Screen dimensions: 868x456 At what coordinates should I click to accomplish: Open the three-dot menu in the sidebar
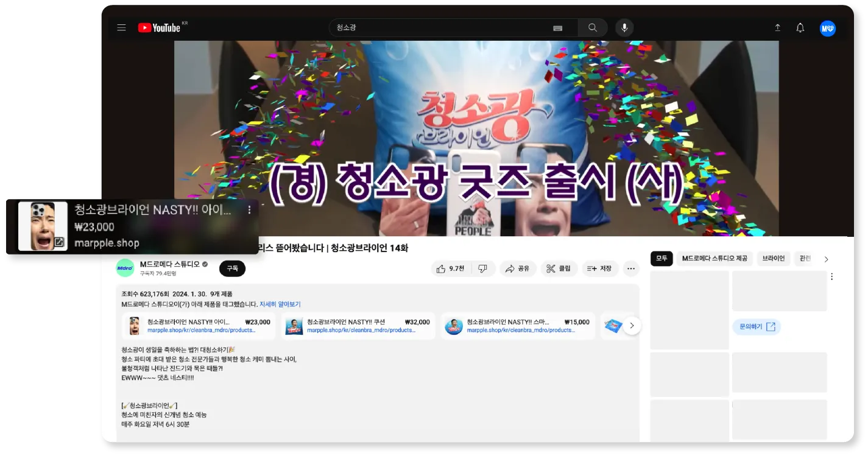(832, 277)
